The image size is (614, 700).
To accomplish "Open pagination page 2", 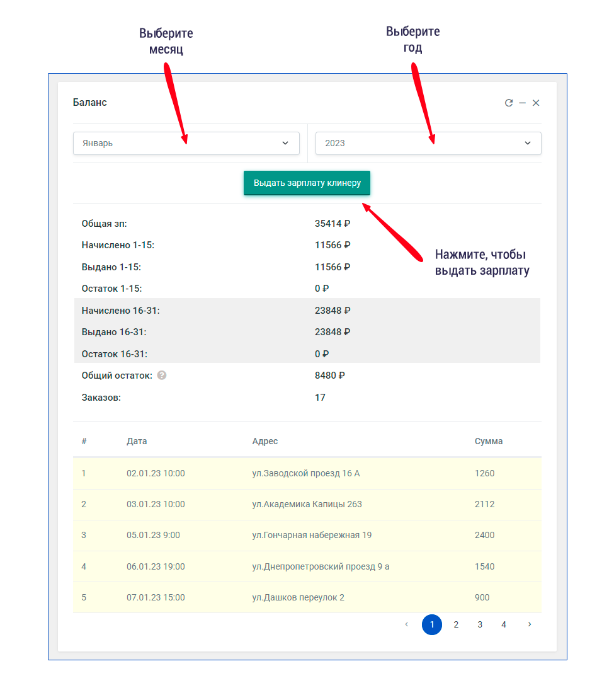I will (456, 624).
